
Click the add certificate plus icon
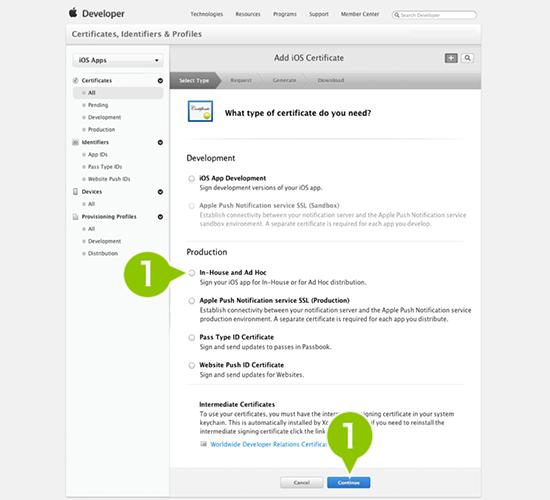[451, 58]
